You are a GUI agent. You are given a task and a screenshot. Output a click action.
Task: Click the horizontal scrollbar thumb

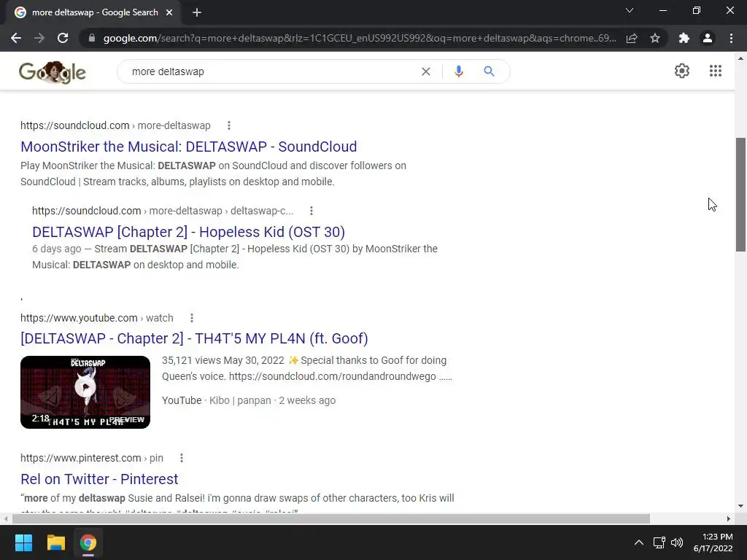click(331, 518)
